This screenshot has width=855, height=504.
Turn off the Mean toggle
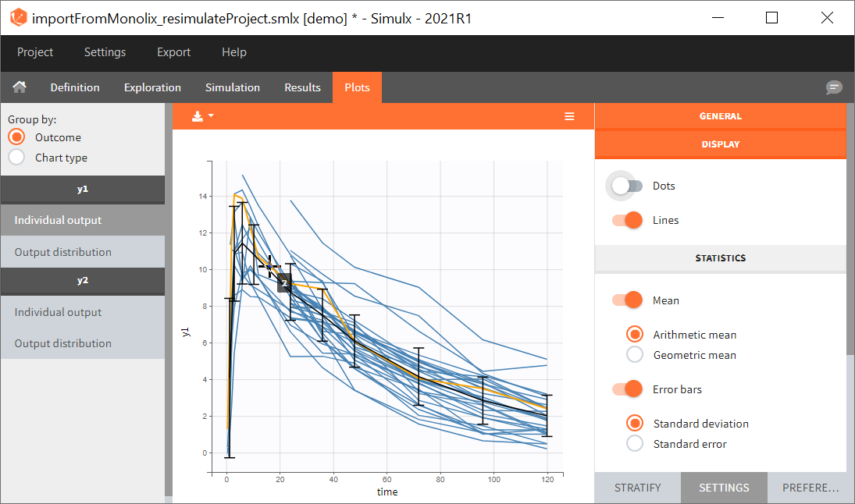627,300
